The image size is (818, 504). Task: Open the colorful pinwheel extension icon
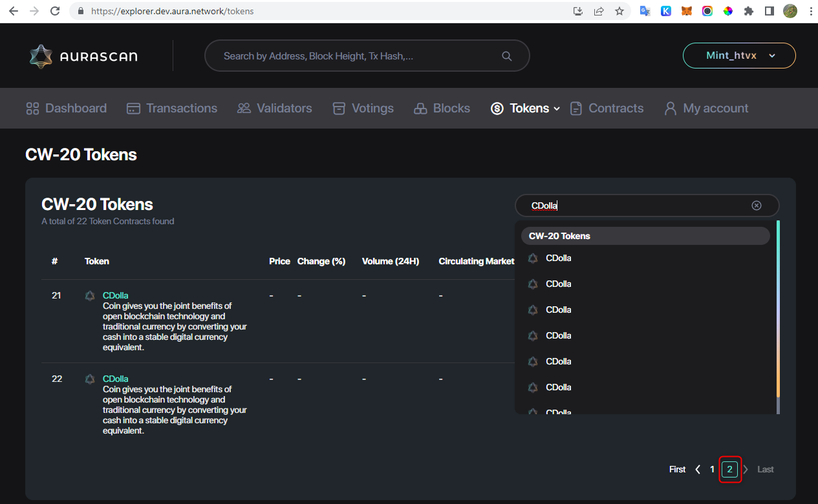pyautogui.click(x=728, y=11)
